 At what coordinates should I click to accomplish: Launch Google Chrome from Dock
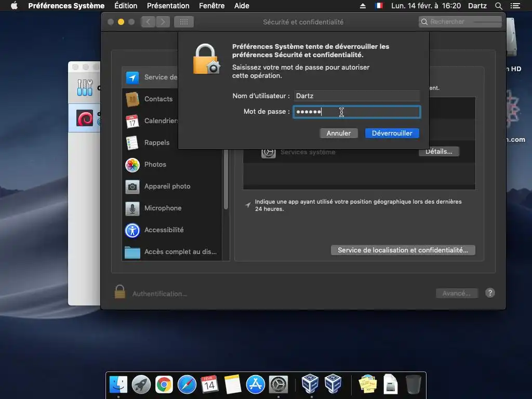point(164,384)
